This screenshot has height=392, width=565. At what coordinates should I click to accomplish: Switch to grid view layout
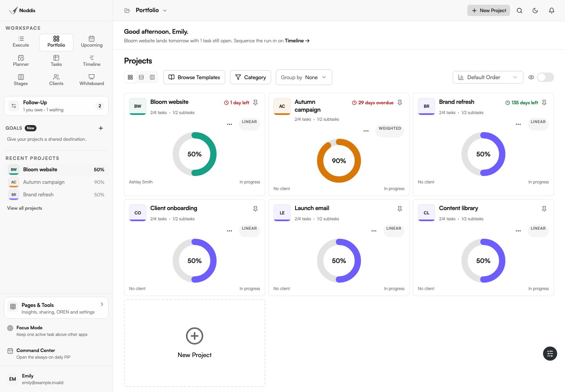(130, 77)
